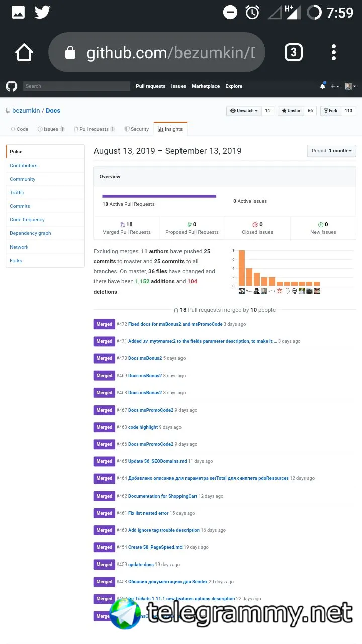Switch to the Code tab

(x=20, y=129)
